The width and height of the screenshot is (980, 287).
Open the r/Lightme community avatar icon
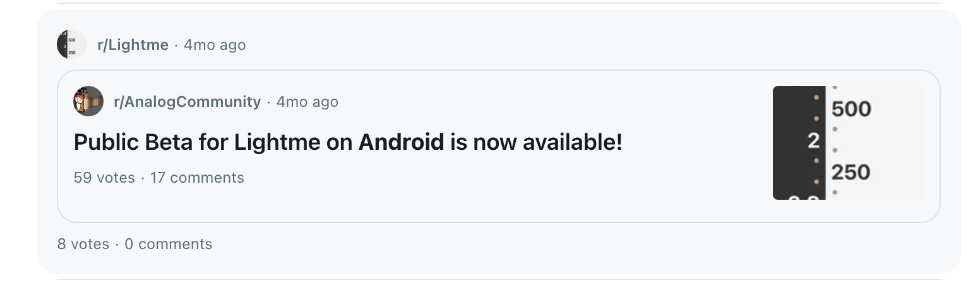pyautogui.click(x=72, y=45)
